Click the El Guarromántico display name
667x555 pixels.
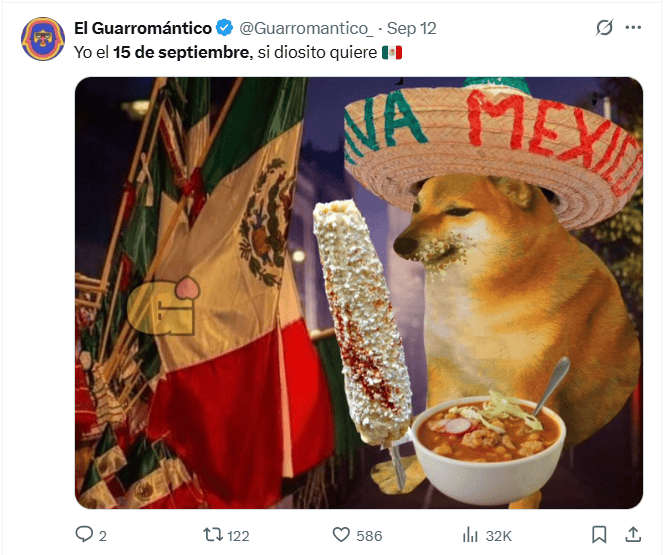point(143,28)
